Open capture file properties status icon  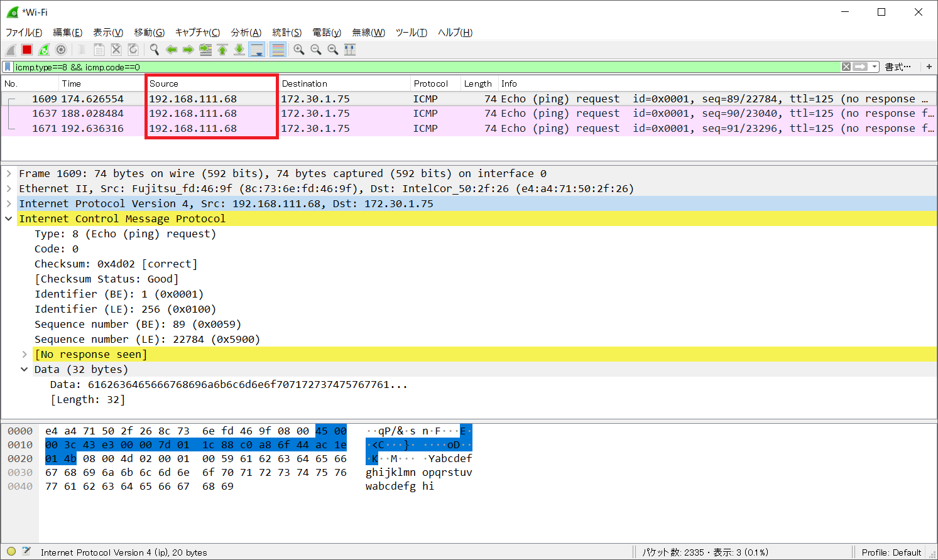point(26,551)
